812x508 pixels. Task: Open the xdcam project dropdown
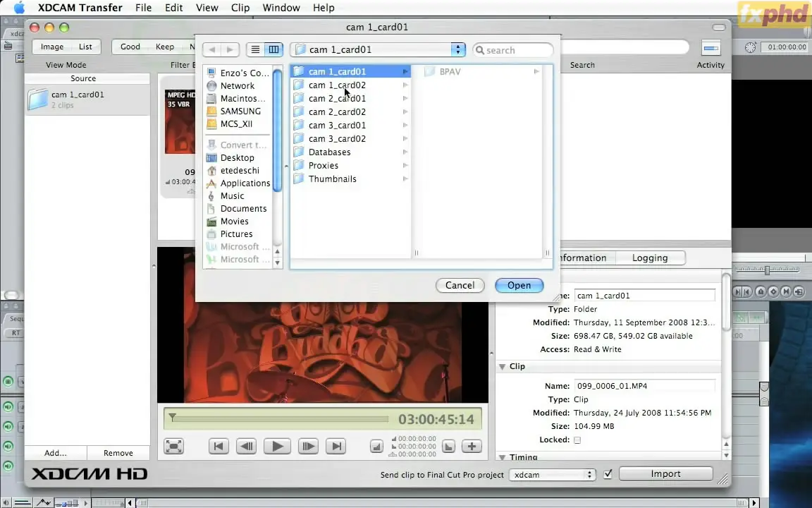(552, 475)
